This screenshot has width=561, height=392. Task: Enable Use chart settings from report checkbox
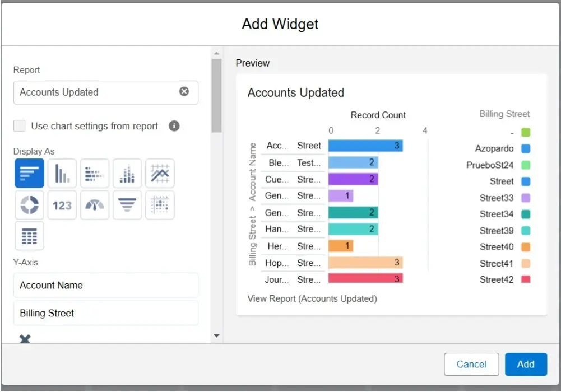coord(20,126)
